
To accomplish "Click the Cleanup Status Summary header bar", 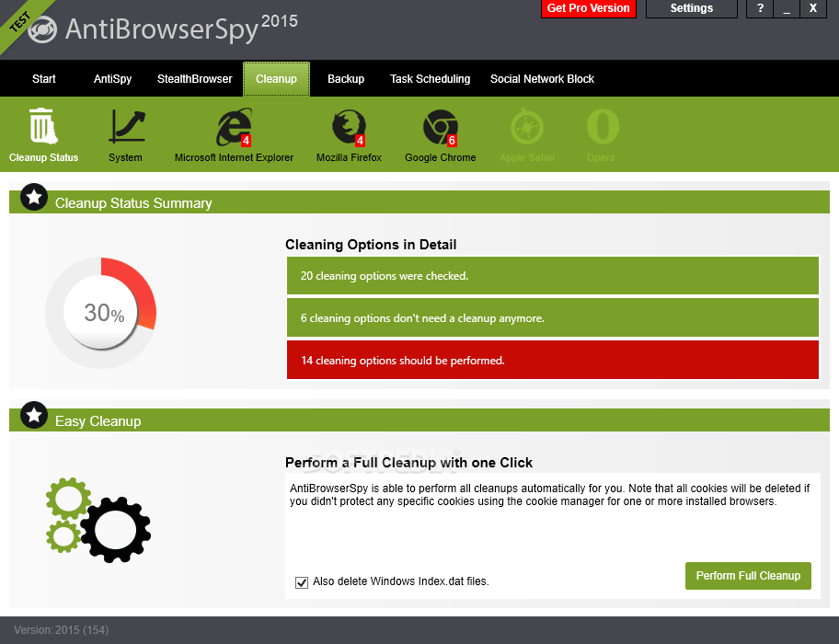I will (419, 202).
